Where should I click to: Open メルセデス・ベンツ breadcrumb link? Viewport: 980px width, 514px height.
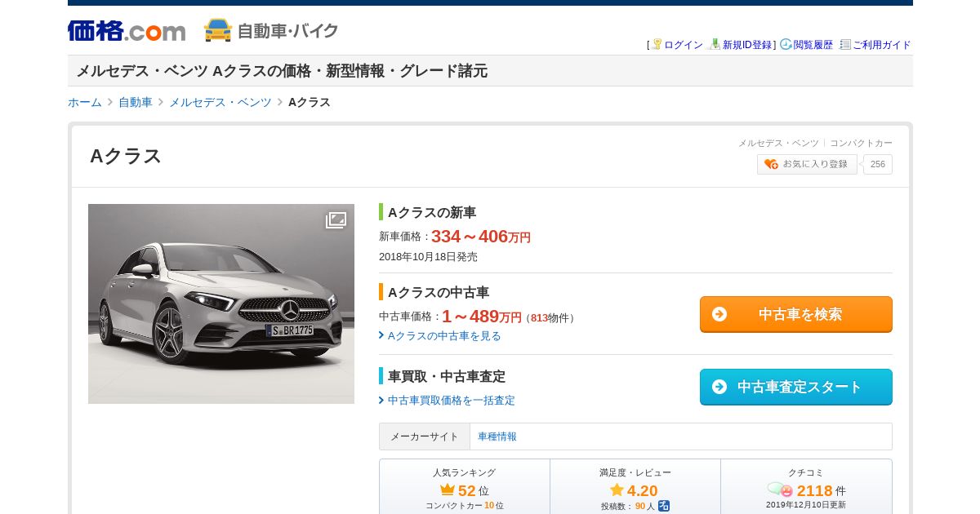click(x=220, y=102)
